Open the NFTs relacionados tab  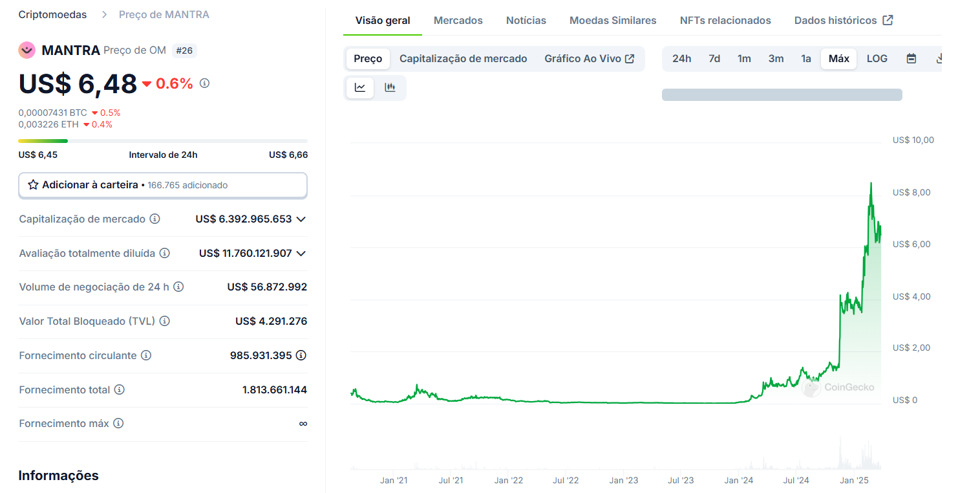[725, 21]
